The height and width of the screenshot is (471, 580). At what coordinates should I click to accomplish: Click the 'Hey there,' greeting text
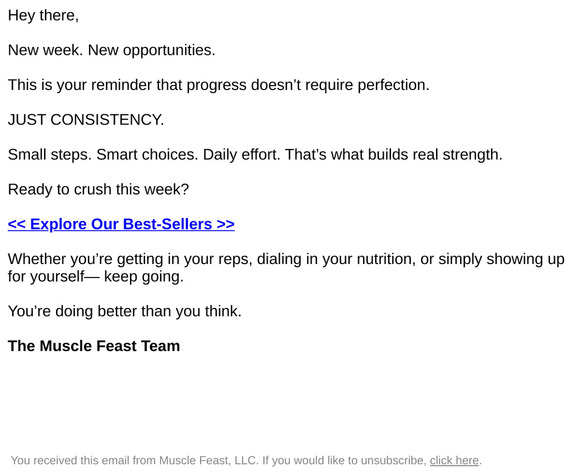pyautogui.click(x=43, y=16)
